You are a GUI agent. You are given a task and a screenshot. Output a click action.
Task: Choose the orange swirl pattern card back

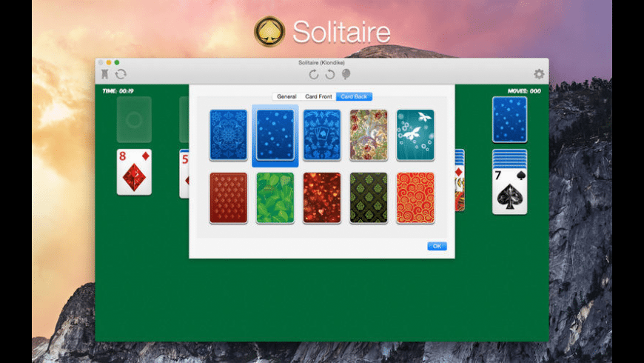point(415,198)
